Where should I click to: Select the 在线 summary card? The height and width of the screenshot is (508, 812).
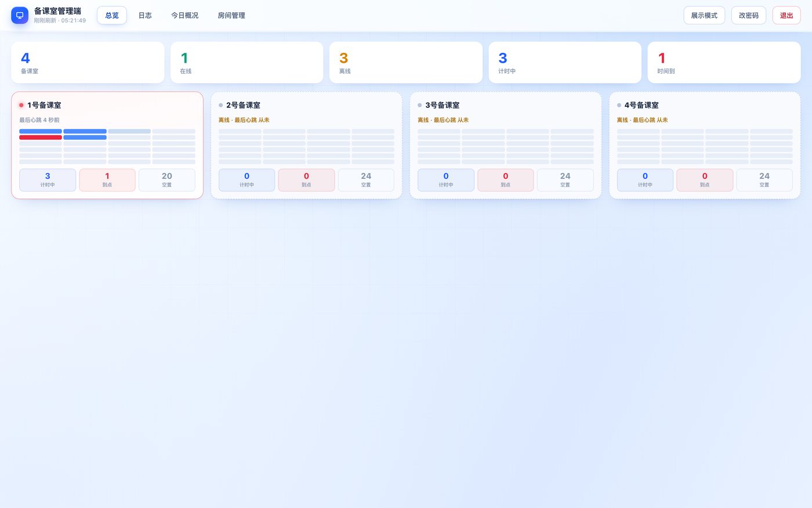[x=246, y=62]
